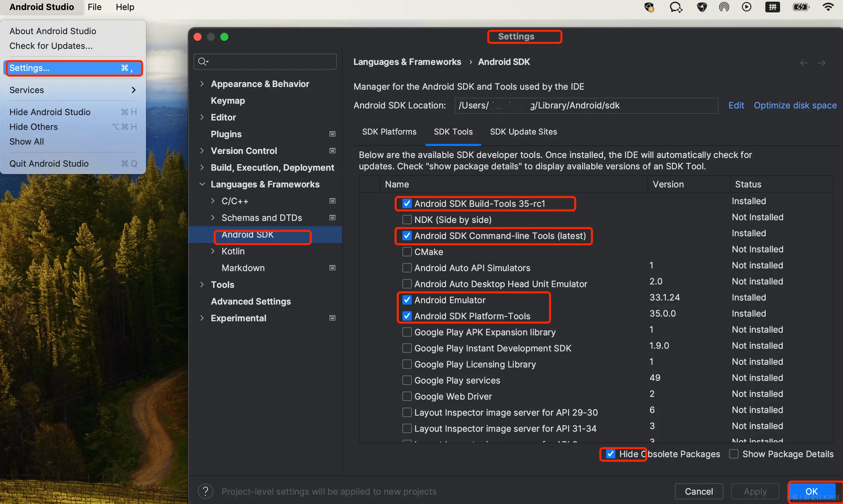Screen dimensions: 843x504
Task: Switch to the SDK Update Sites tab
Action: [523, 132]
